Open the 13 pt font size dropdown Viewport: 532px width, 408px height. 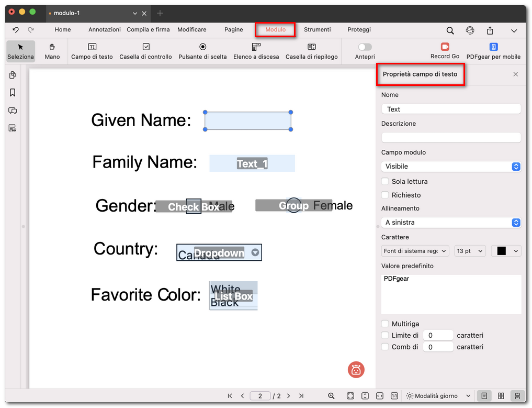pyautogui.click(x=470, y=251)
